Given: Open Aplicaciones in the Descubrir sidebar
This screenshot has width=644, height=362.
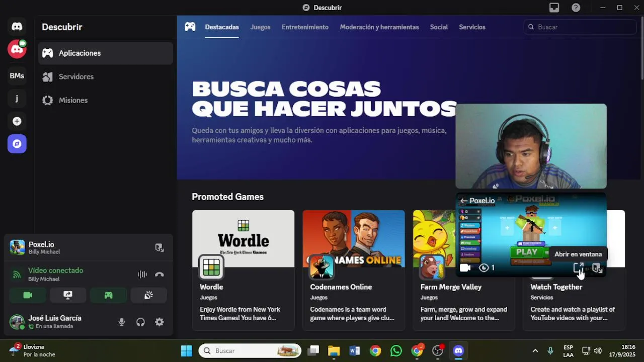Looking at the screenshot, I should 106,53.
